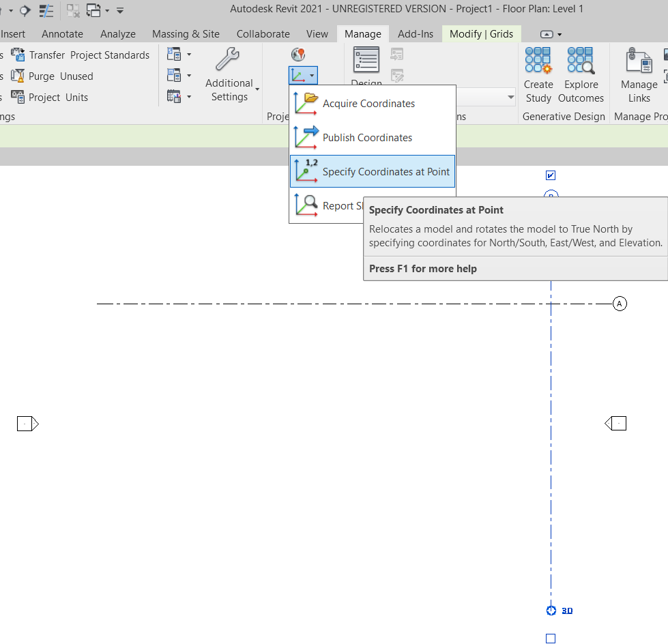Viewport: 668px width, 644px height.
Task: Click Explore Outcomes icon
Action: tap(581, 75)
